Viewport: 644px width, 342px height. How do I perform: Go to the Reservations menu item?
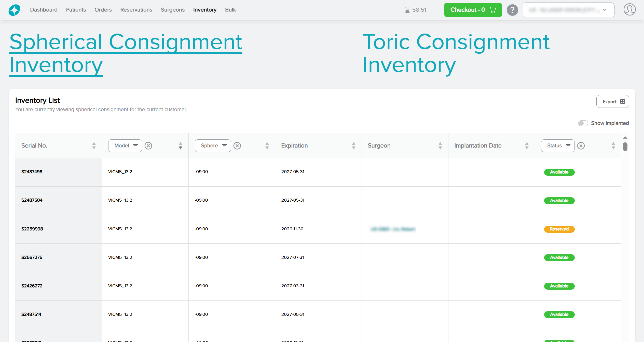click(136, 10)
